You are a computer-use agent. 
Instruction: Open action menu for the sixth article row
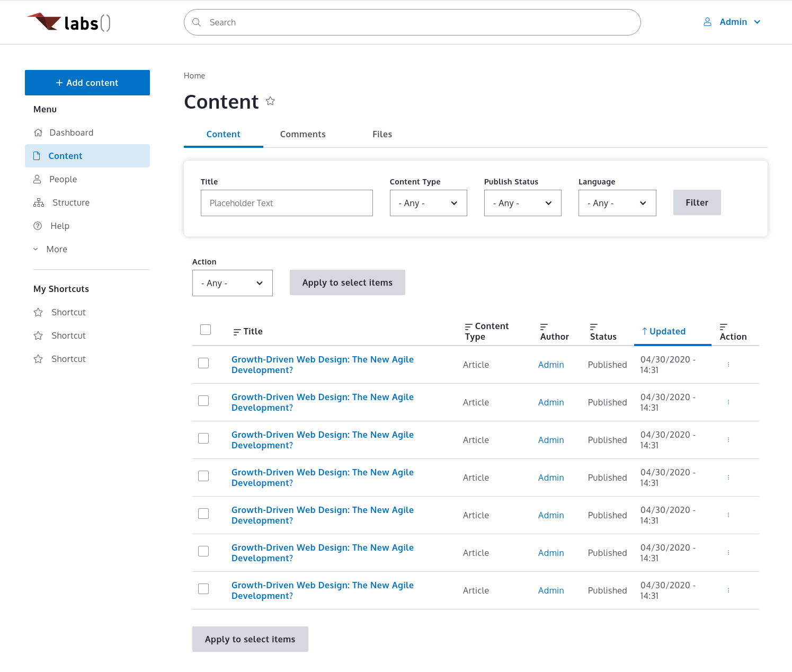728,553
